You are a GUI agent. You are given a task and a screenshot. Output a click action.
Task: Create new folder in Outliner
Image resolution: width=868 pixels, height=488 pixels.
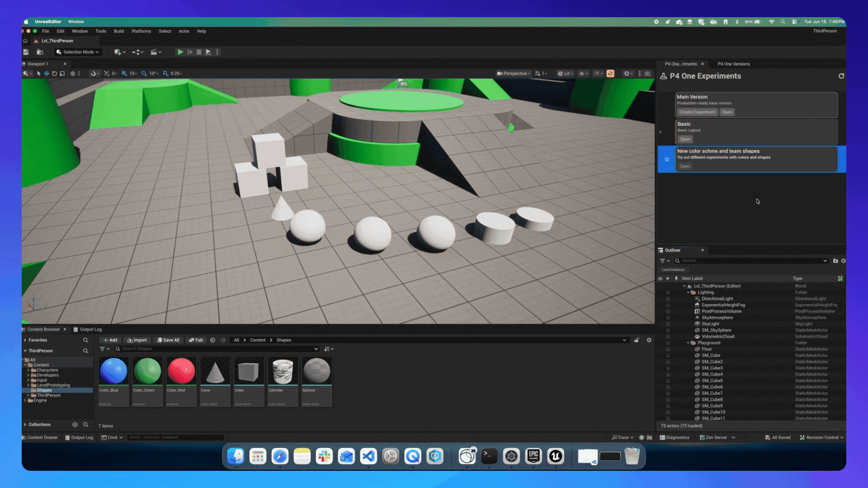[835, 261]
